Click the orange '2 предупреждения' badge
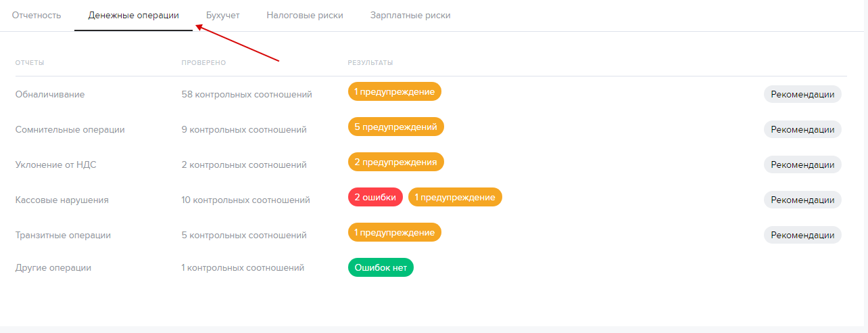 point(395,162)
